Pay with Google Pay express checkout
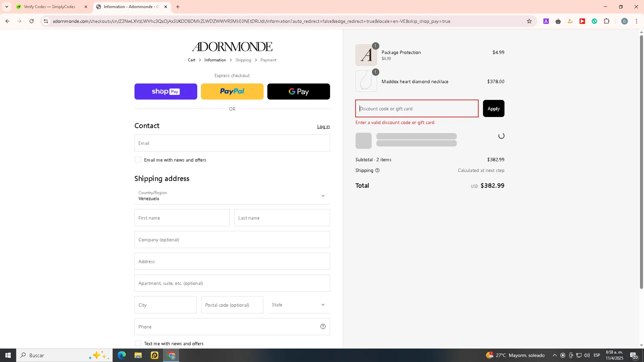Image resolution: width=644 pixels, height=362 pixels. click(x=298, y=91)
